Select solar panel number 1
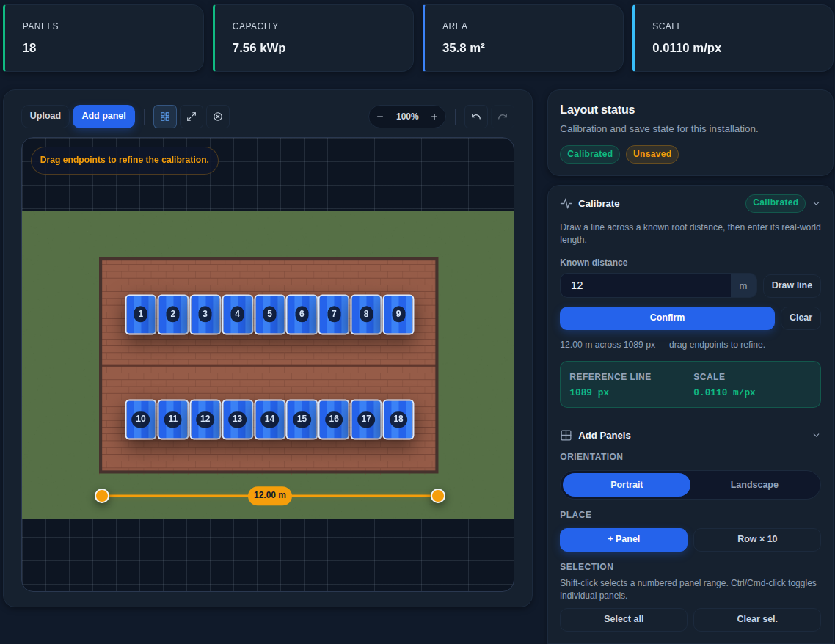 tap(141, 314)
